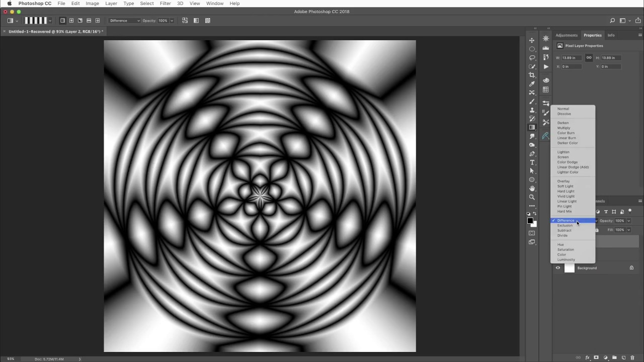Select the Clone Stamp tool
Image resolution: width=644 pixels, height=362 pixels.
point(532,110)
